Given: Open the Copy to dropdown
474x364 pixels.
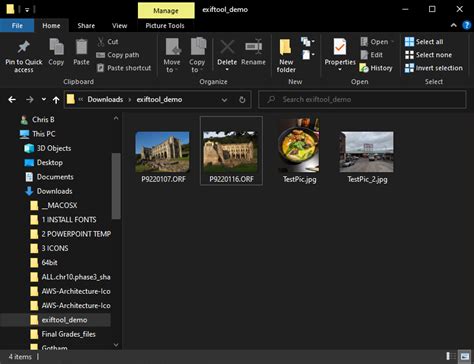Looking at the screenshot, I should (x=197, y=55).
